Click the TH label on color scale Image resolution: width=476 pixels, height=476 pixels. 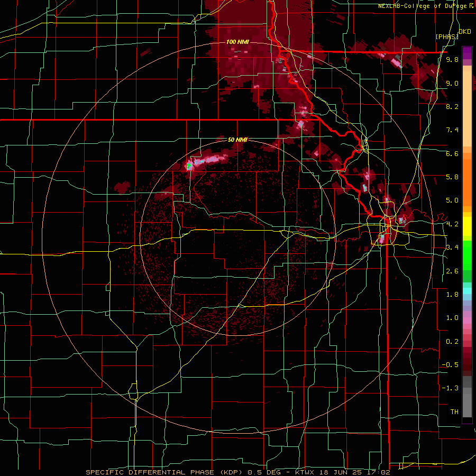coord(454,411)
